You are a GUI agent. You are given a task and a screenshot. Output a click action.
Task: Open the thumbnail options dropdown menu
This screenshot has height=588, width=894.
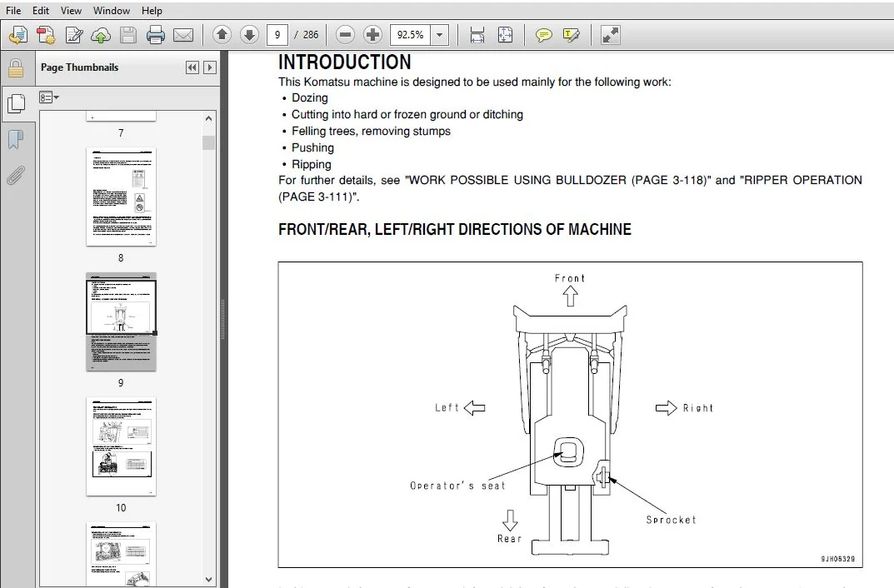click(49, 97)
